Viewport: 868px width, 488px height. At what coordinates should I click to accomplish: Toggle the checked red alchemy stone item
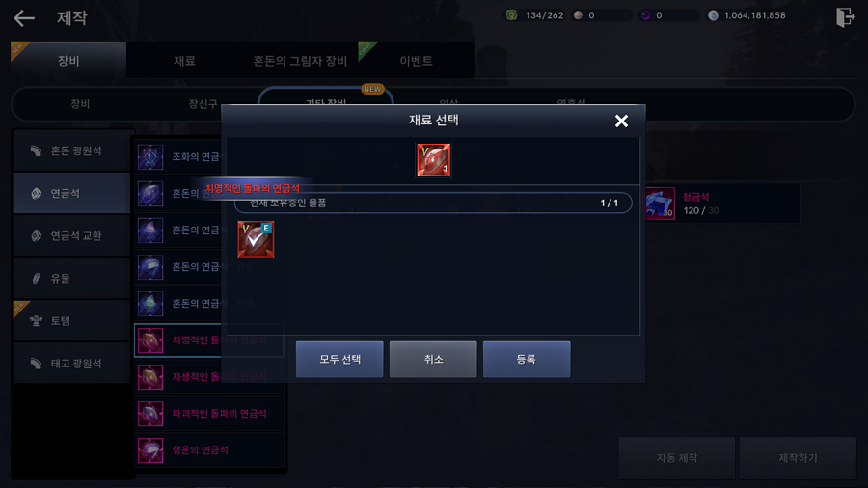(256, 239)
